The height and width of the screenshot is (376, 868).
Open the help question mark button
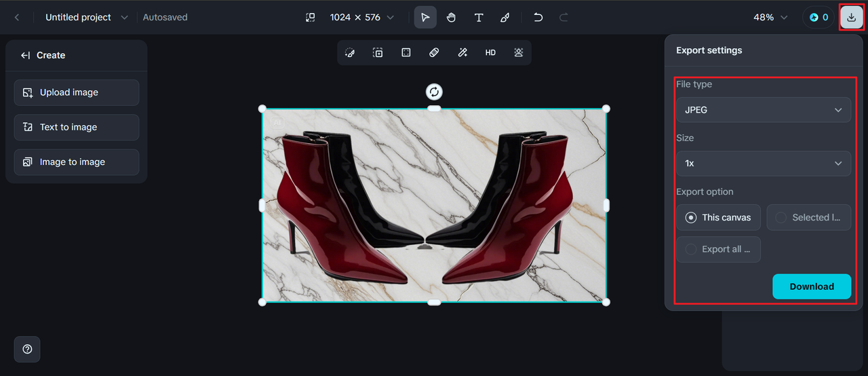click(27, 349)
